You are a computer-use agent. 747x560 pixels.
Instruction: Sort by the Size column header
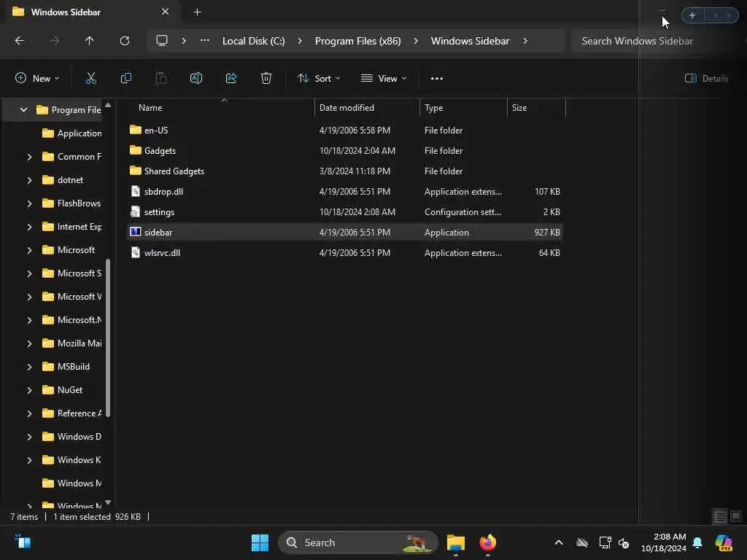(x=519, y=108)
